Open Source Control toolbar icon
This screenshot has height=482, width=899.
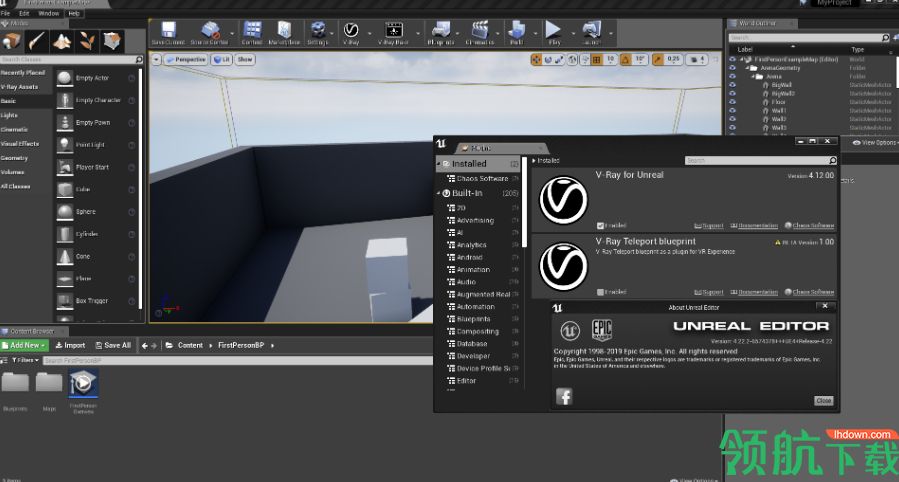(x=210, y=30)
